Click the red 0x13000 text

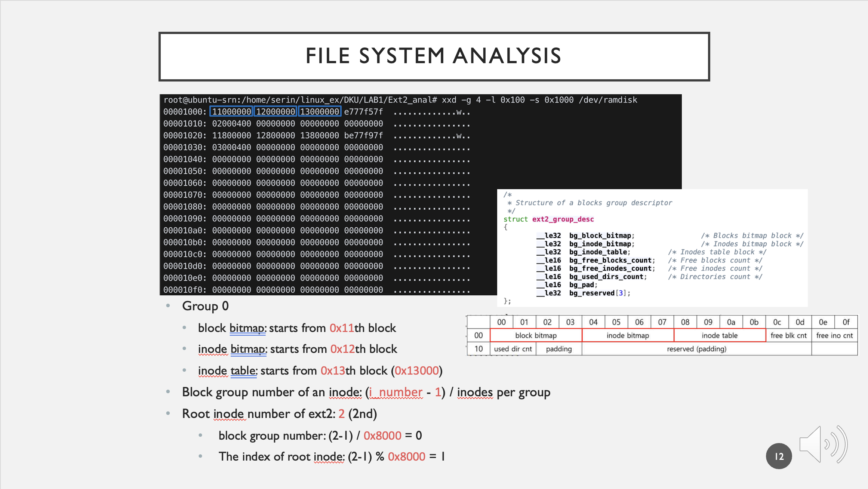pyautogui.click(x=416, y=370)
